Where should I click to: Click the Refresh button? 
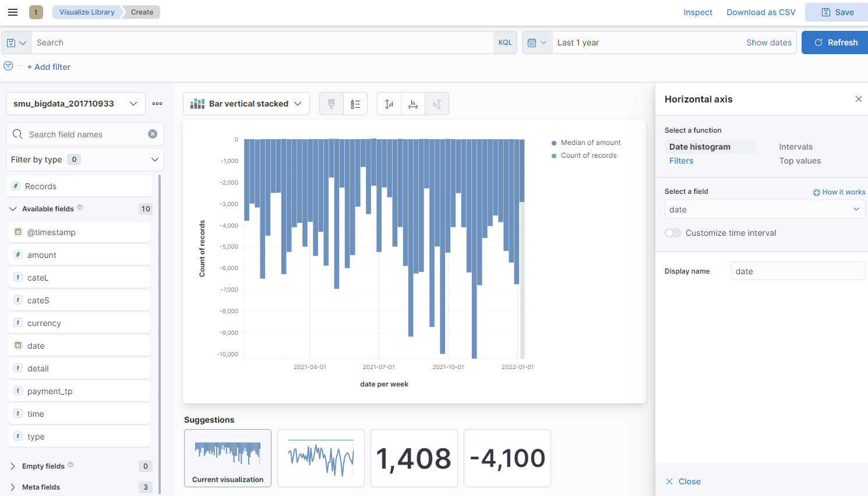click(x=835, y=42)
